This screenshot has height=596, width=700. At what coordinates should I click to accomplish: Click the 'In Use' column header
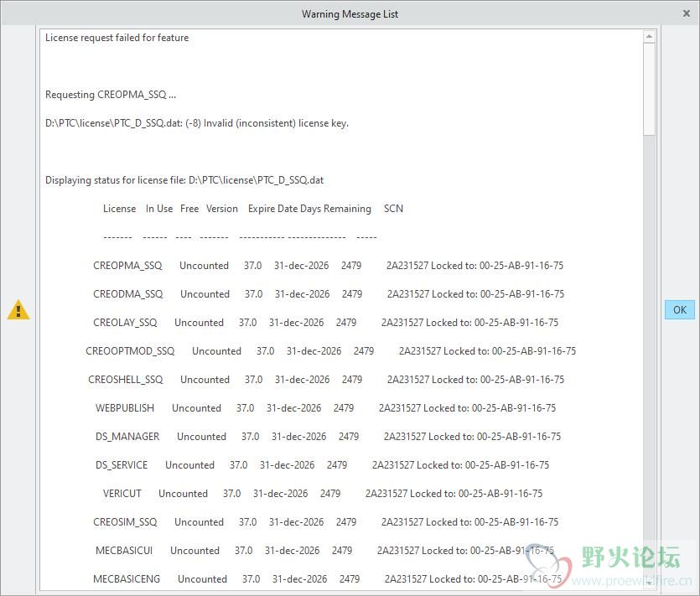[x=159, y=209]
